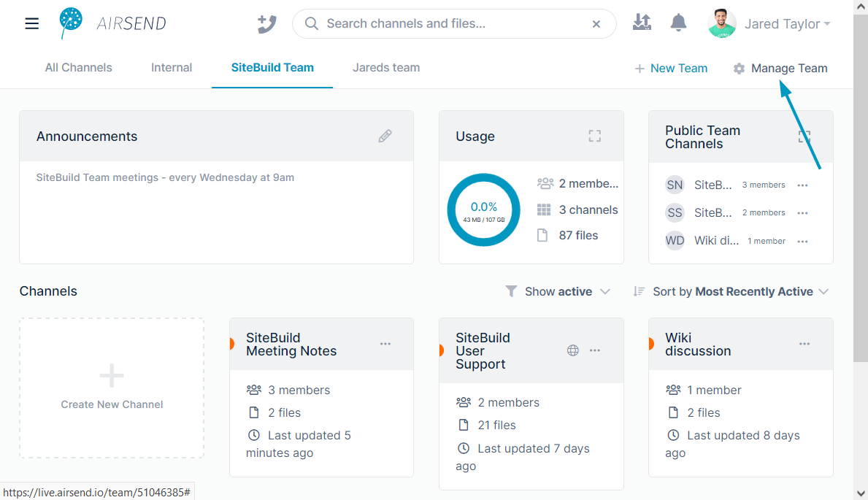Open Manage Team settings

tap(780, 68)
